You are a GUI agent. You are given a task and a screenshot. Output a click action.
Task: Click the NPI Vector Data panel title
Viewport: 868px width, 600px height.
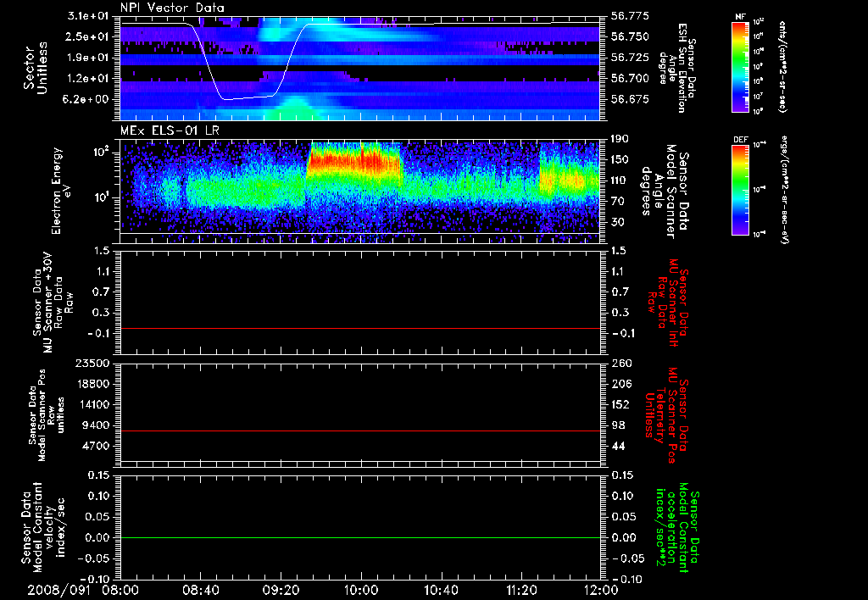coord(172,8)
